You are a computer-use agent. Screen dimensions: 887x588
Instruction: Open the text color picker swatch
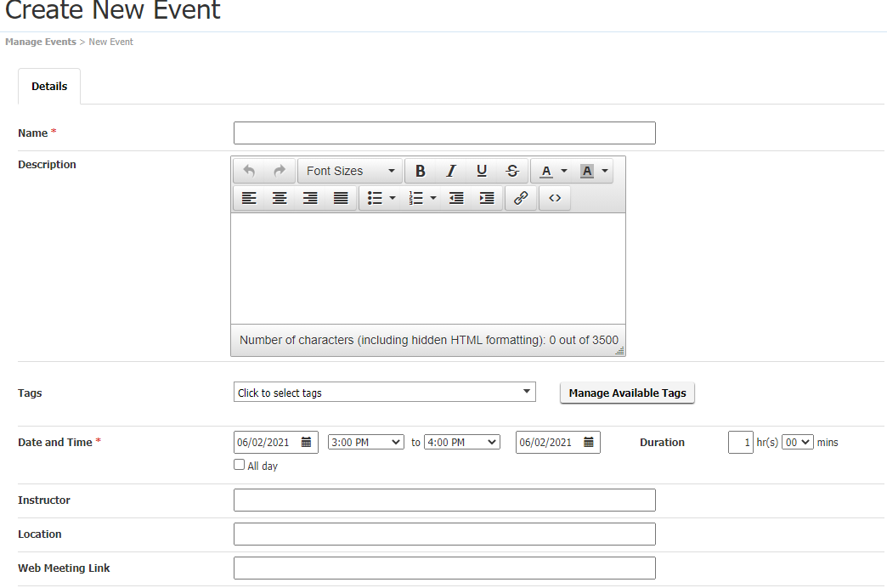(x=548, y=170)
